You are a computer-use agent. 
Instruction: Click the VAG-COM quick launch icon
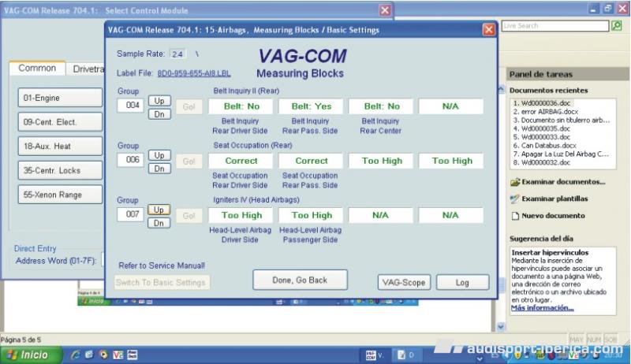pos(118,355)
